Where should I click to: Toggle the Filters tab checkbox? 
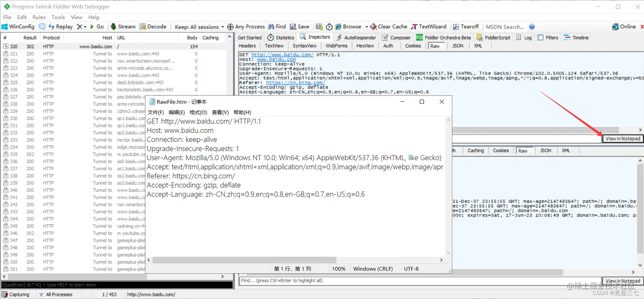[540, 37]
